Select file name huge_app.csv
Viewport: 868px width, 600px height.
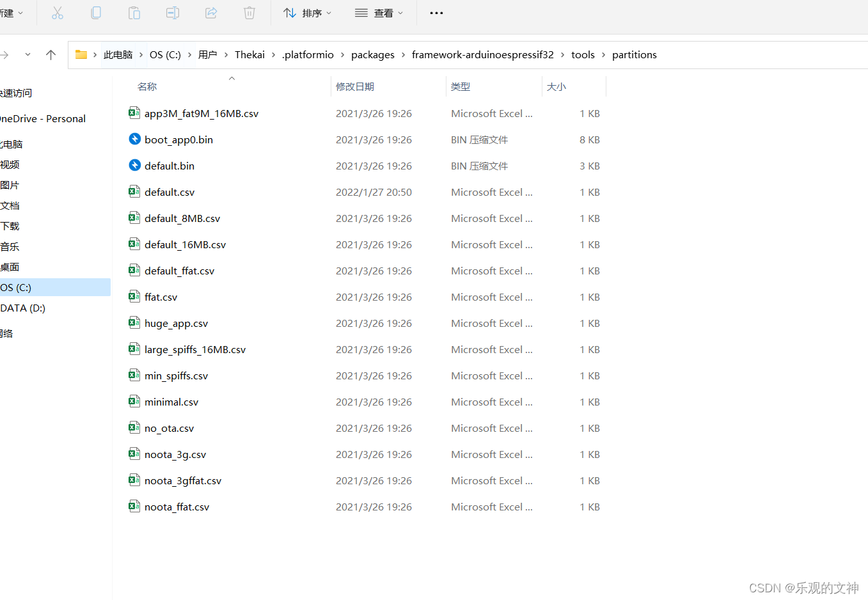(x=176, y=324)
